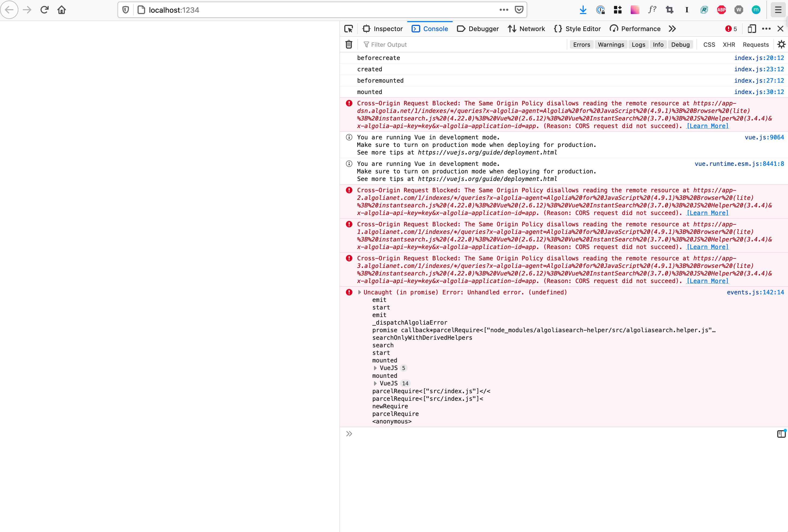Go to the browser home page icon
This screenshot has width=788, height=532.
tap(62, 10)
